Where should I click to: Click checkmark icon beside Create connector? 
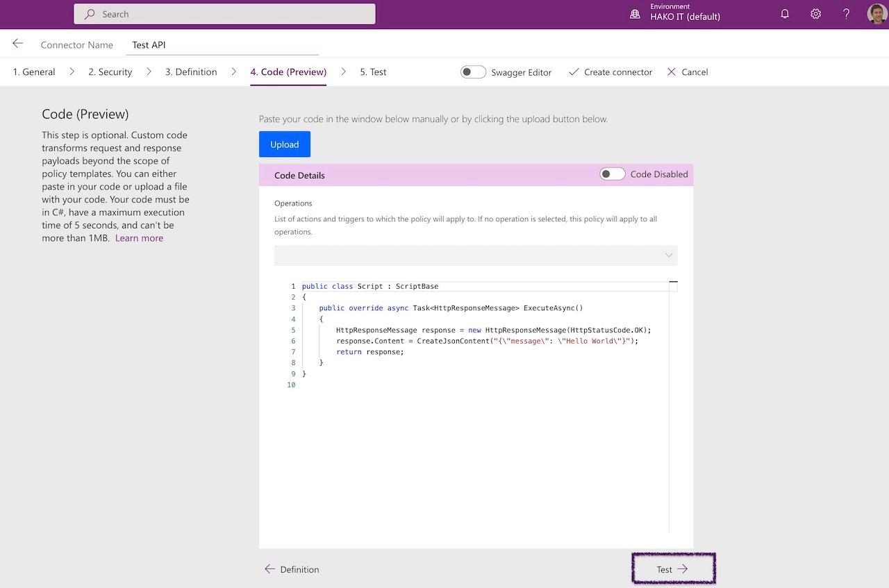pyautogui.click(x=574, y=72)
